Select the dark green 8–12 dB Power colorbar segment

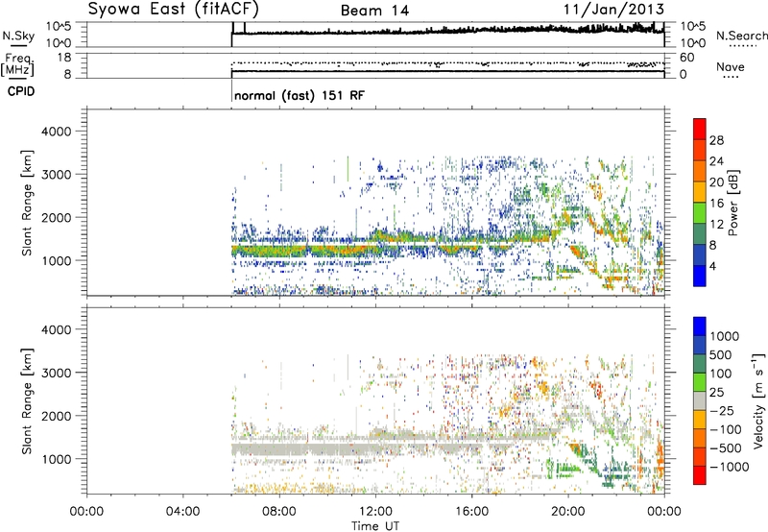pyautogui.click(x=700, y=234)
